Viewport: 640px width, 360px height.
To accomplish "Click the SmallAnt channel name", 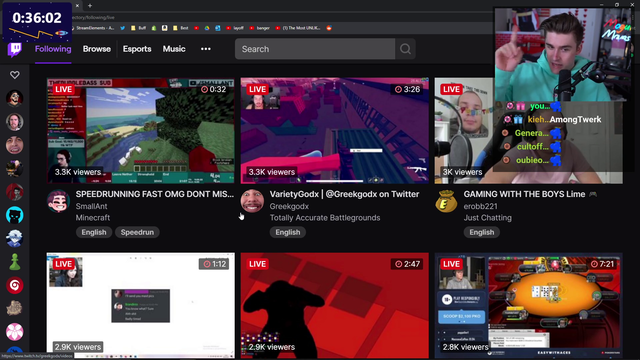I will point(91,207).
